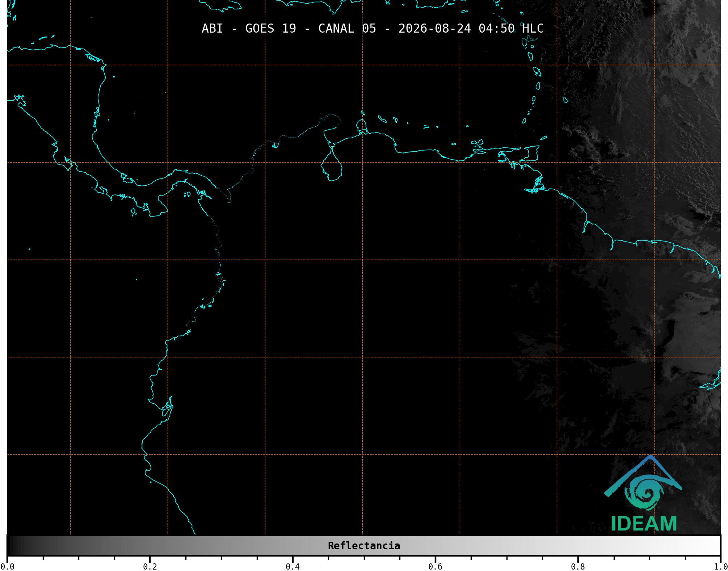Image resolution: width=728 pixels, height=571 pixels.
Task: Click the 'Reflectancia' colorbar label
Action: 364,546
